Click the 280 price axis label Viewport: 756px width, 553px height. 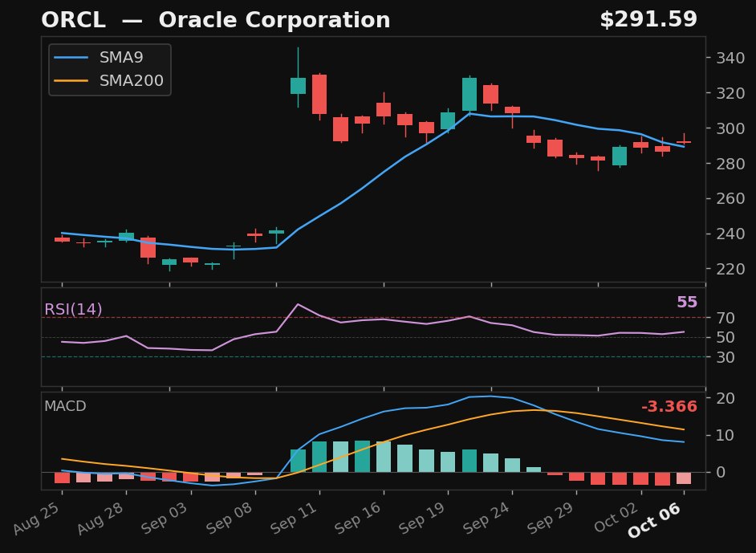coord(730,164)
